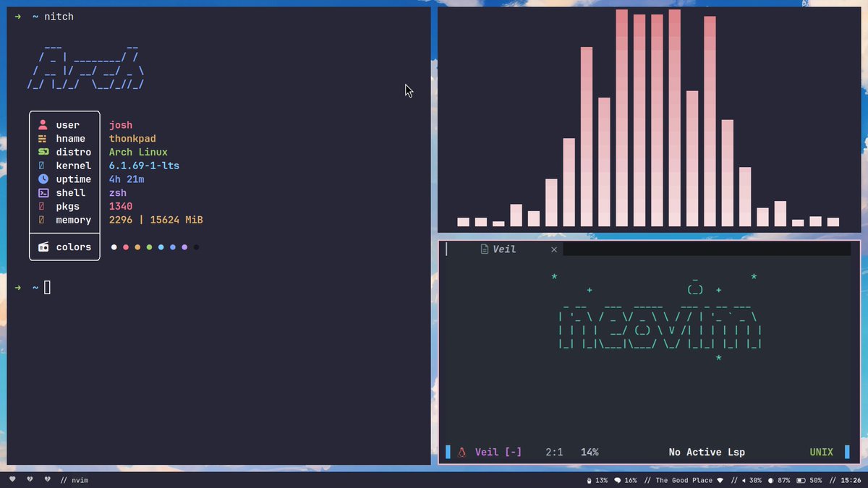Click 'Veil [-]' in nvim statusline

point(498,453)
